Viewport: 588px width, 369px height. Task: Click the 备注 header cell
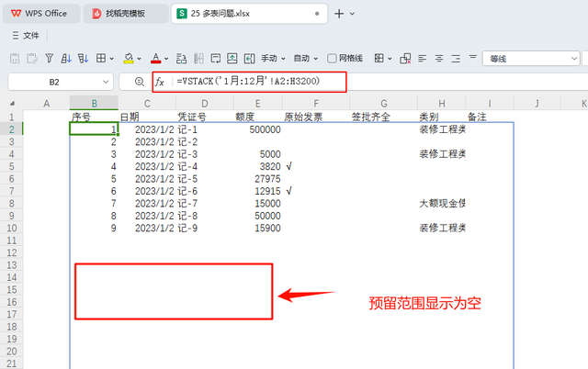coord(490,117)
